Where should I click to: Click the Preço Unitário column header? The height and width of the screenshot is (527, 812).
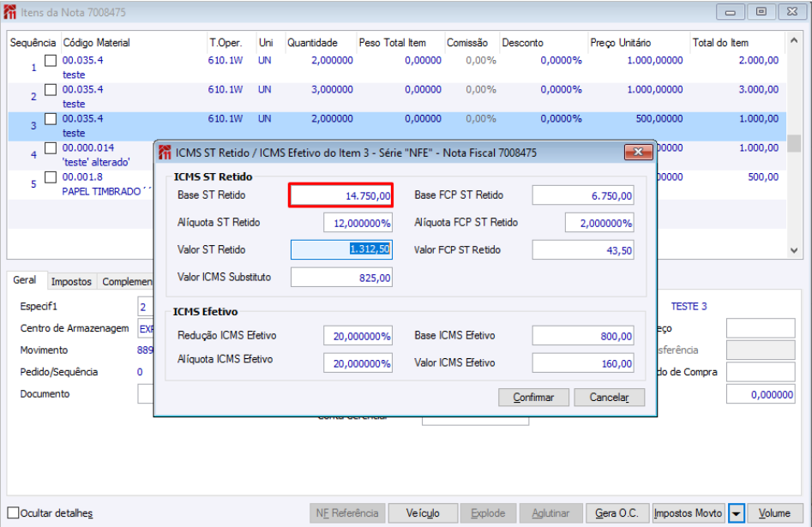pyautogui.click(x=621, y=43)
